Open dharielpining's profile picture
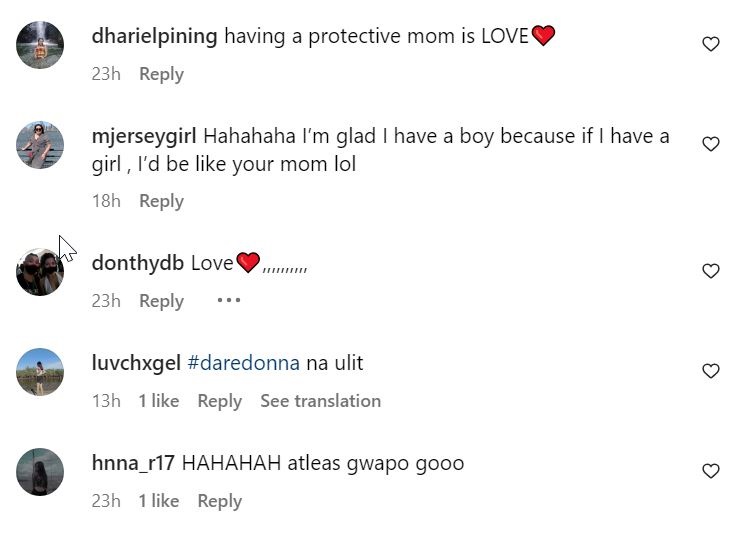 40,45
